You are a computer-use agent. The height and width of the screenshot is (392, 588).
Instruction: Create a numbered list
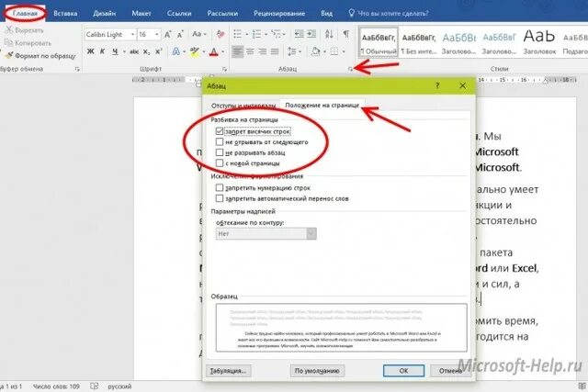tap(256, 34)
